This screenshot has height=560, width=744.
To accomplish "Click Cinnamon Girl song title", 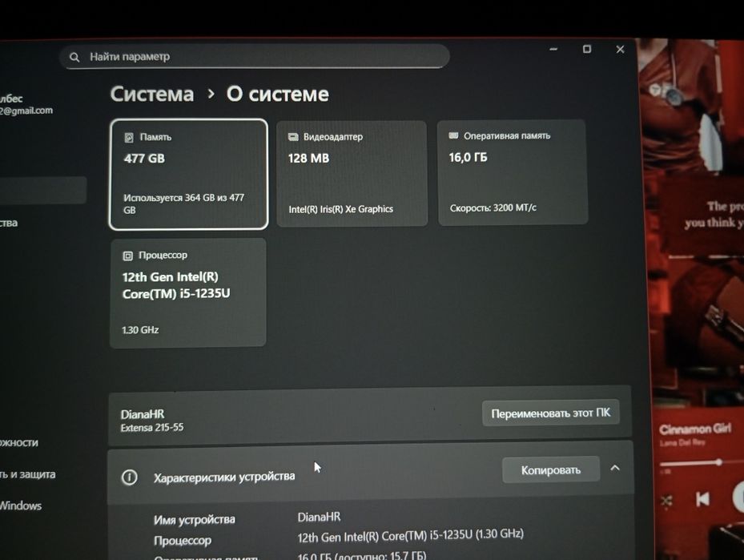I will [x=694, y=429].
